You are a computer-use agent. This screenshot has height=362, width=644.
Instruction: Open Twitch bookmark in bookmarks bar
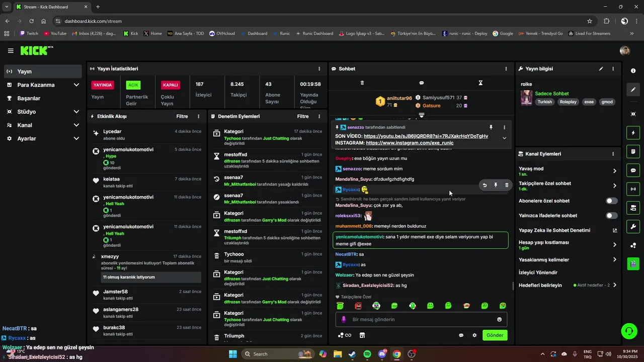pos(29,34)
